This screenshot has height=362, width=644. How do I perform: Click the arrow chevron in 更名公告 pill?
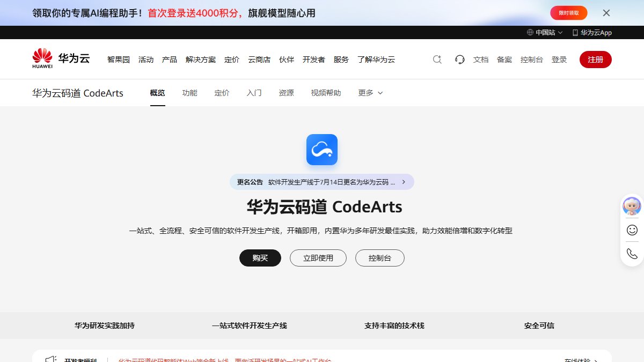tap(404, 182)
